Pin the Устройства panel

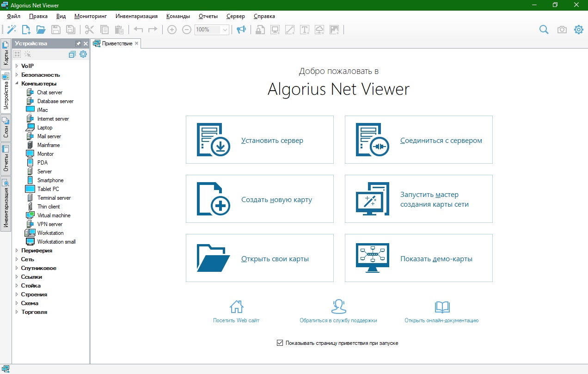[78, 43]
